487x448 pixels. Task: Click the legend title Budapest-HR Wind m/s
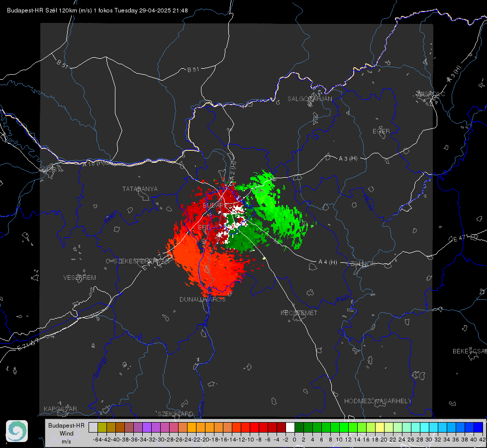pos(67,433)
